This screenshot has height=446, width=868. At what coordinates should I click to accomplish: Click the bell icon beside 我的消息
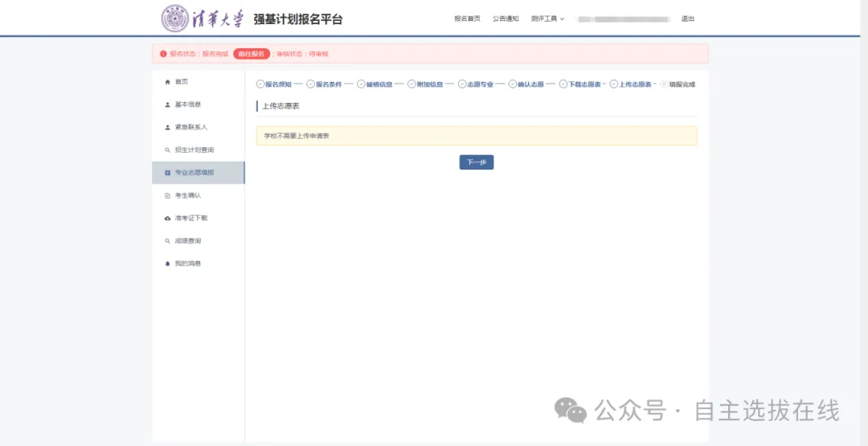click(x=167, y=264)
